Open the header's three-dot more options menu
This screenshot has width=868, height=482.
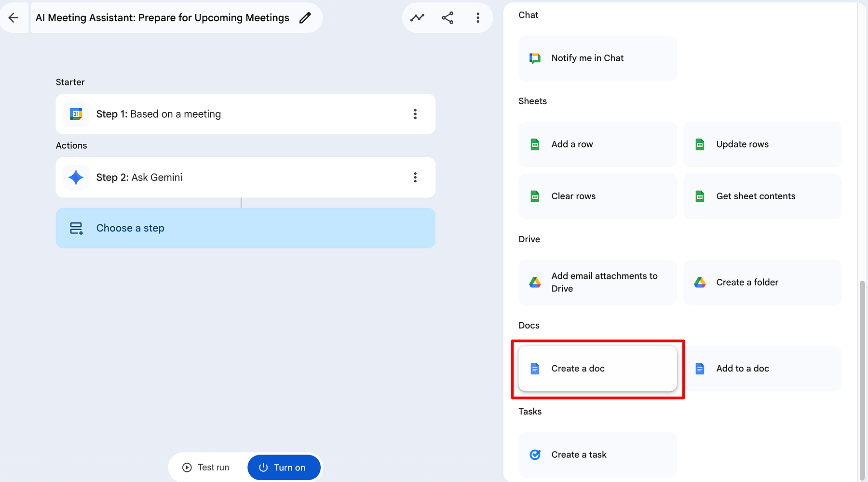pyautogui.click(x=478, y=18)
